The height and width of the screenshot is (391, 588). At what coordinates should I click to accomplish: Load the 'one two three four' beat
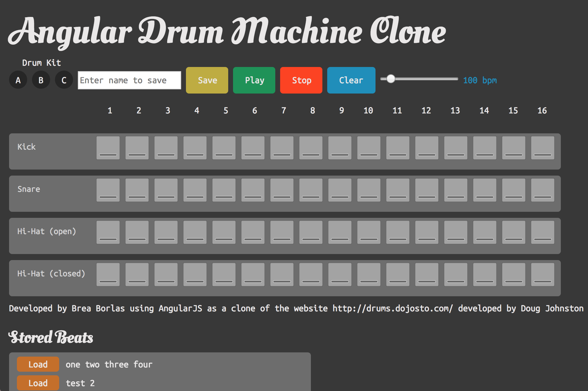coord(38,364)
